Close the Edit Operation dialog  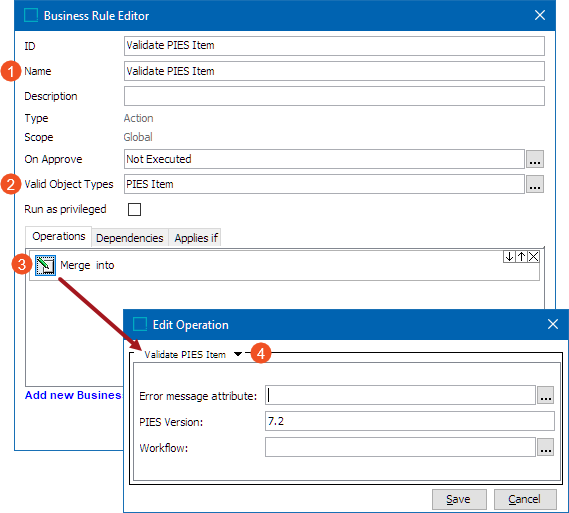553,324
